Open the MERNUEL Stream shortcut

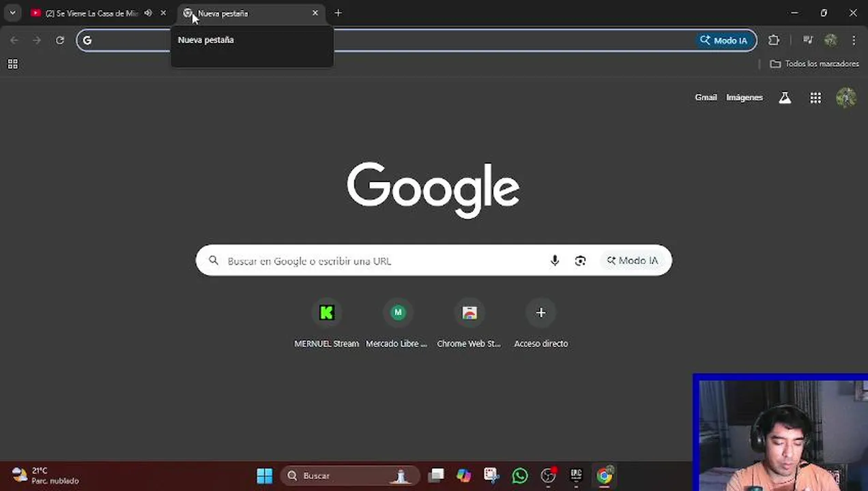coord(326,325)
